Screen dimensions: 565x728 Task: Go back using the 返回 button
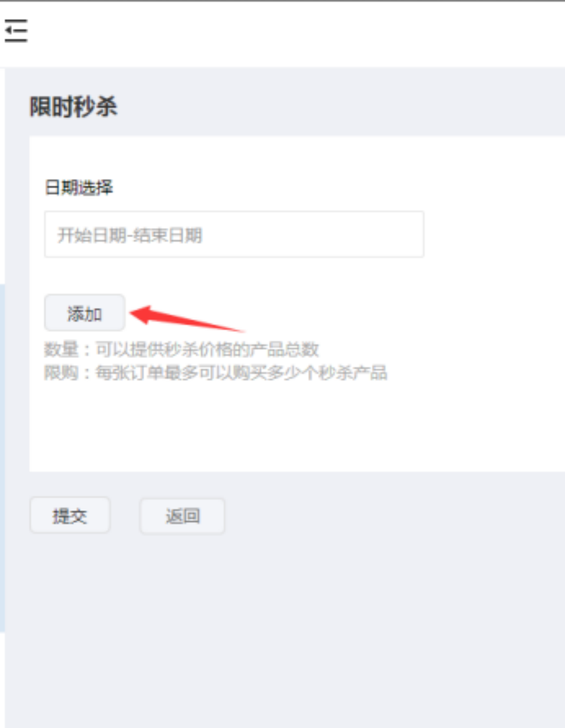pos(182,515)
